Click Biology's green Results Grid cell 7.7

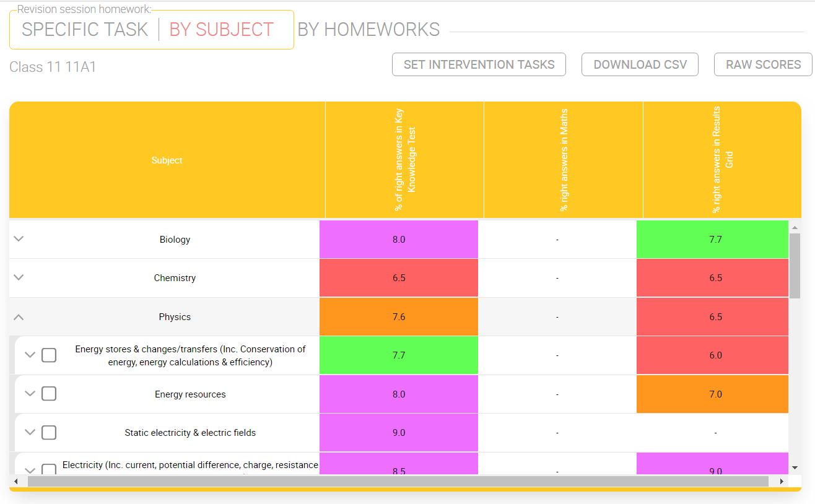click(715, 239)
